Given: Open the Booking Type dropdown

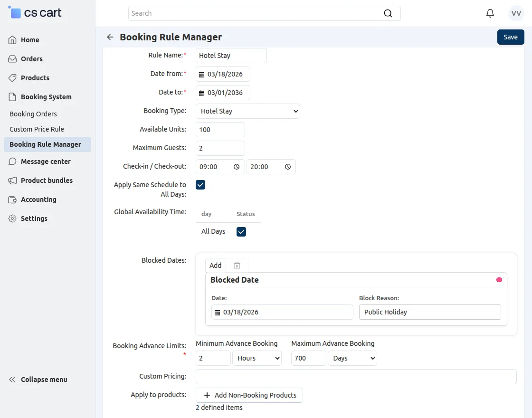Looking at the screenshot, I should (248, 111).
